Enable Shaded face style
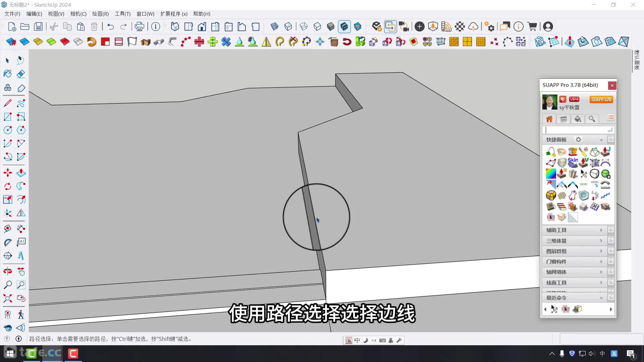Screen dimensions: 644x362 click(331, 26)
